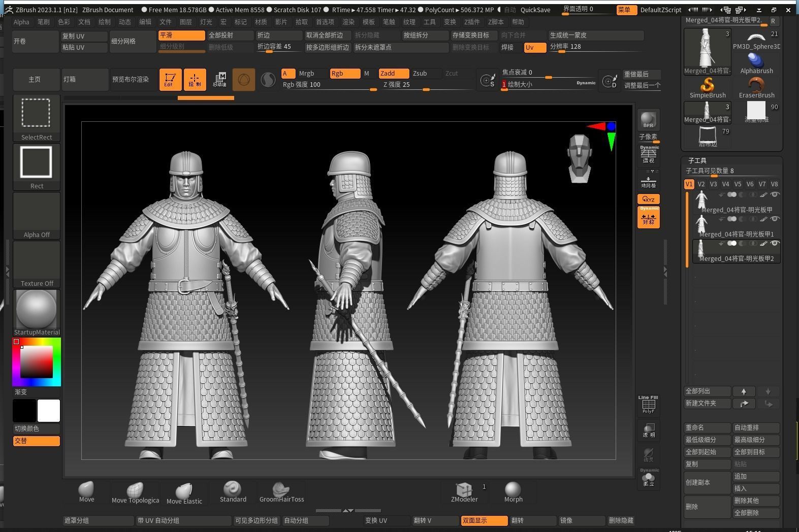Pick a color in the color picker square
Viewport: 799px width, 532px height.
(36, 361)
